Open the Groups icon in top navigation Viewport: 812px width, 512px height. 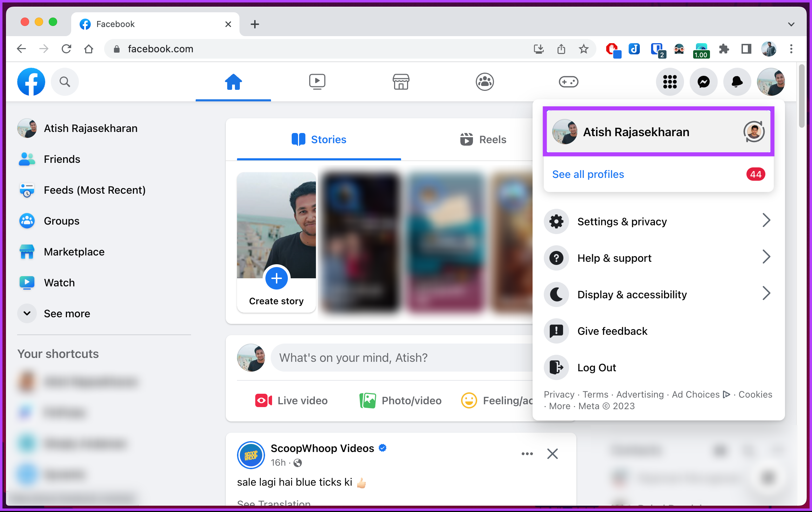pos(485,82)
